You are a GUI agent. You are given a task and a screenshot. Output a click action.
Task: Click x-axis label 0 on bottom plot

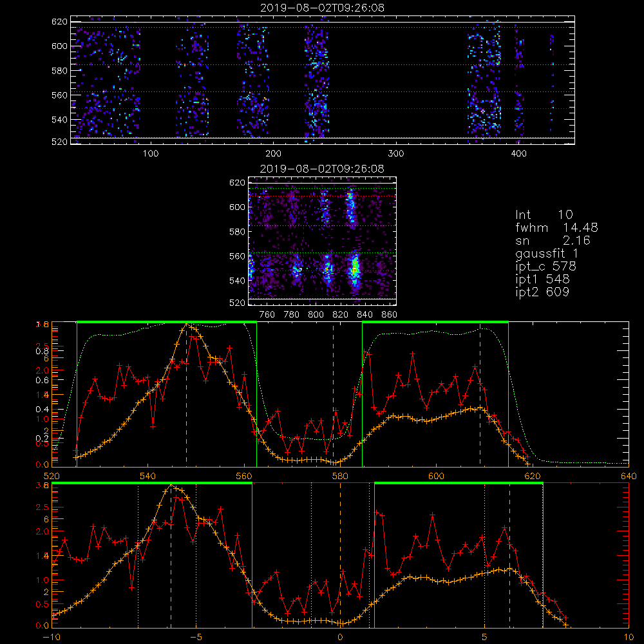[340, 638]
